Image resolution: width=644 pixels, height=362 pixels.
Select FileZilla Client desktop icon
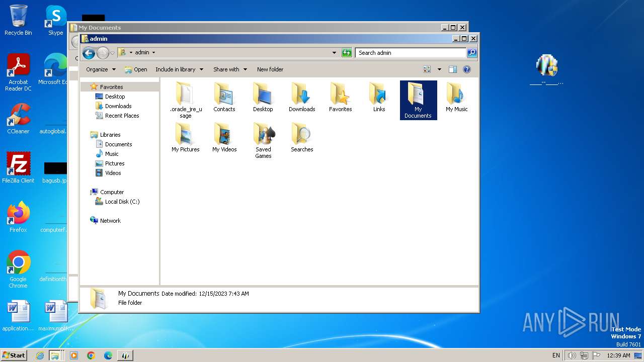pyautogui.click(x=18, y=168)
